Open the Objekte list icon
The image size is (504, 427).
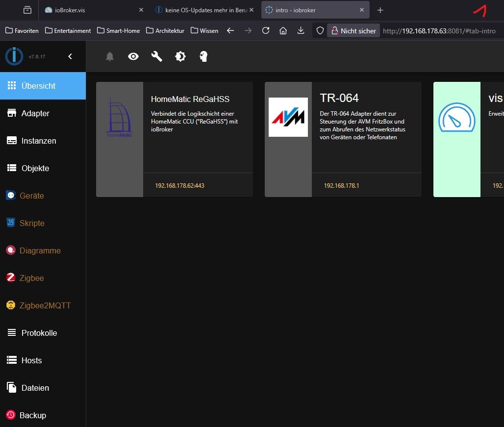coord(12,168)
